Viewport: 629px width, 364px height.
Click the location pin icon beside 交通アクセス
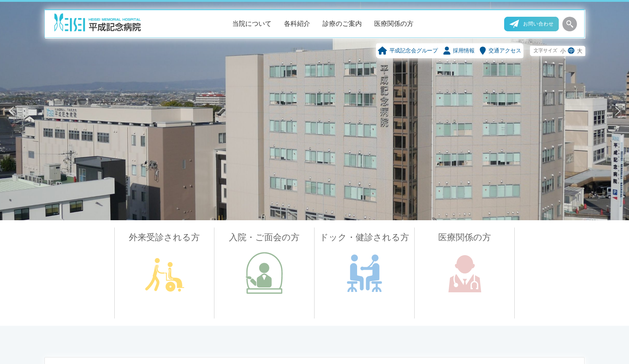[483, 51]
